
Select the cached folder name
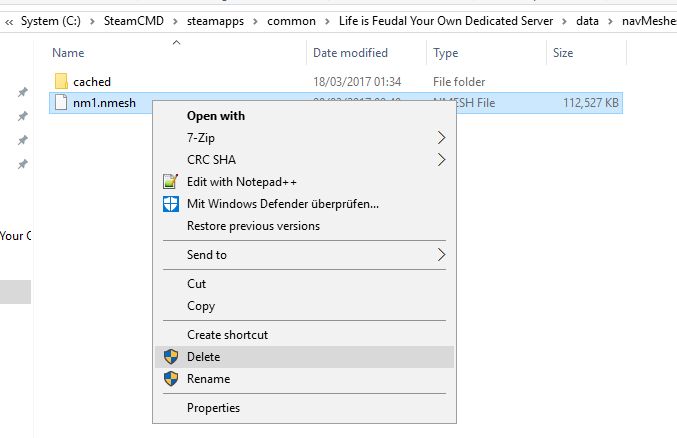point(92,82)
